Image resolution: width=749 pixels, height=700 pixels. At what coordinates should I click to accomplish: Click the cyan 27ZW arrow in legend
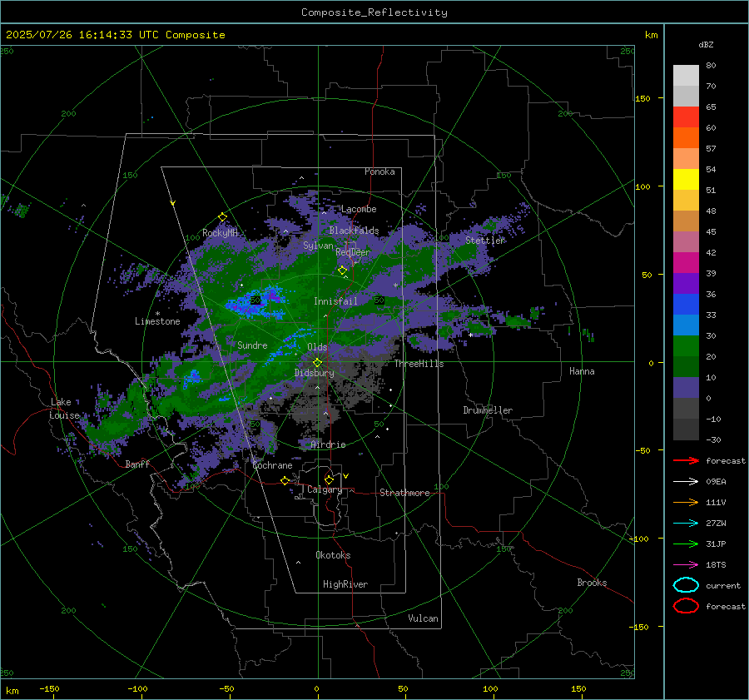pyautogui.click(x=686, y=524)
